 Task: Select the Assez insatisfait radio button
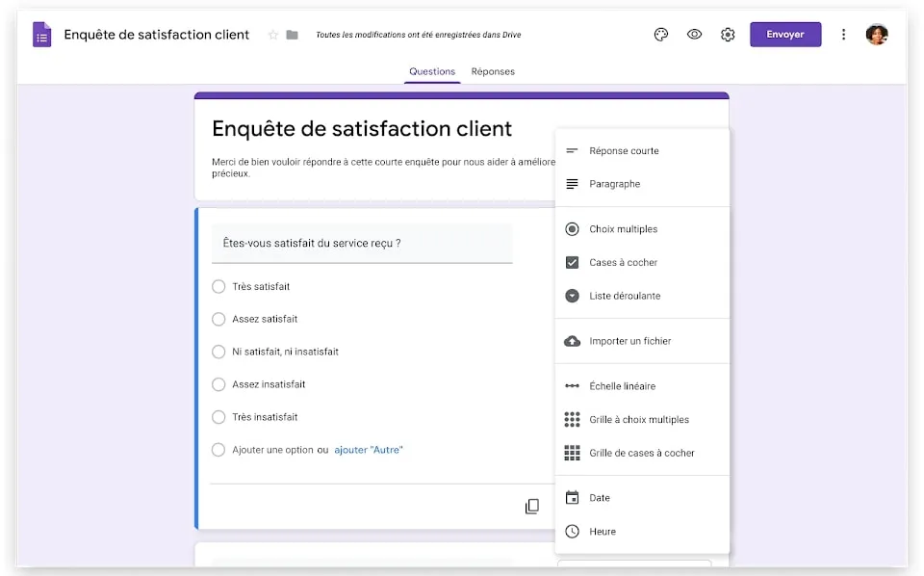coord(218,384)
